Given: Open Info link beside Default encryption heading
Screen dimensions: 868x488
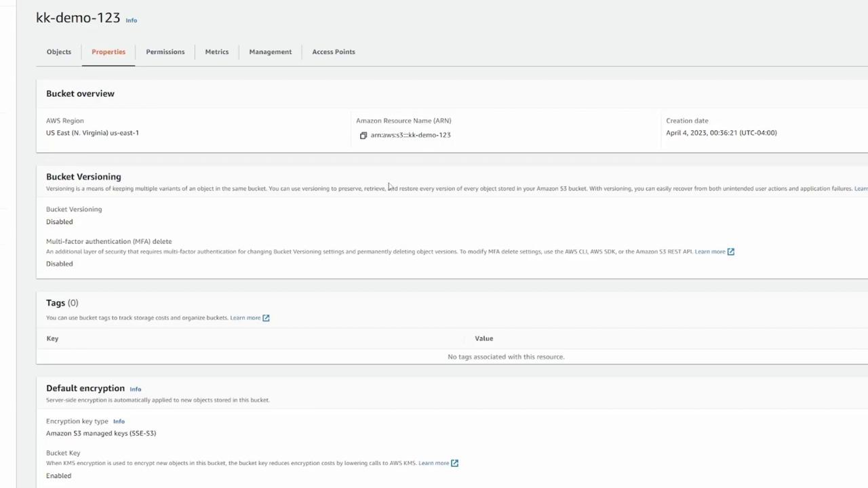Looking at the screenshot, I should click(x=136, y=389).
